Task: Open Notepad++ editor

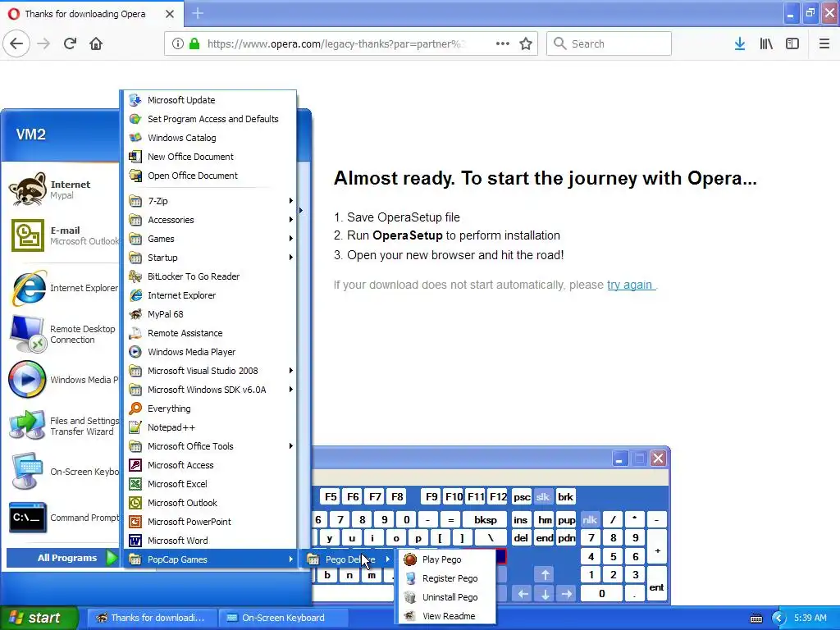Action: click(210, 427)
